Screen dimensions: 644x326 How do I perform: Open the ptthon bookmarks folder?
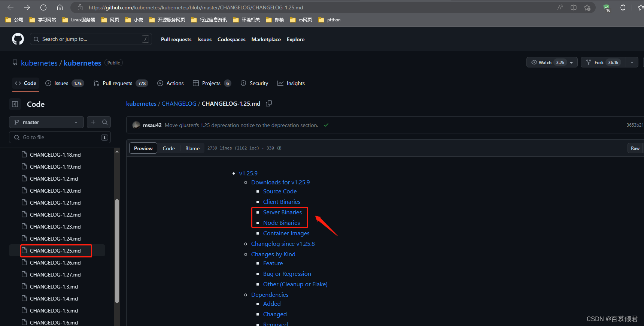click(x=329, y=20)
